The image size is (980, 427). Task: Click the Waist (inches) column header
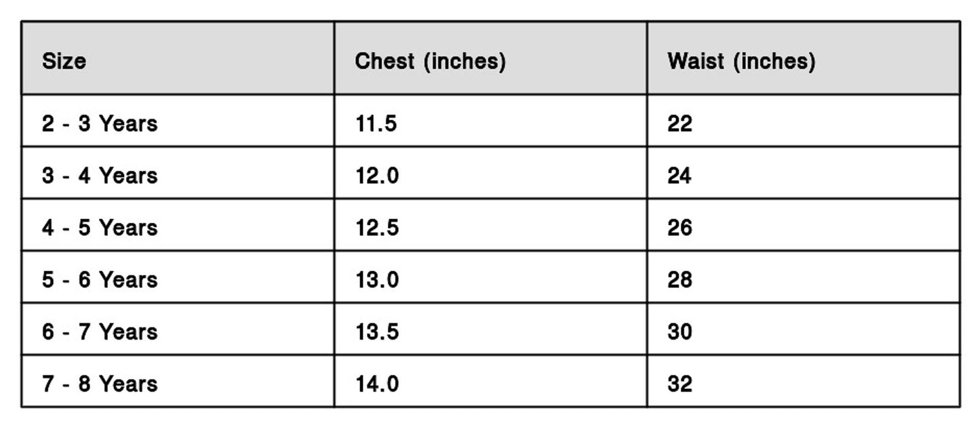[x=741, y=62]
